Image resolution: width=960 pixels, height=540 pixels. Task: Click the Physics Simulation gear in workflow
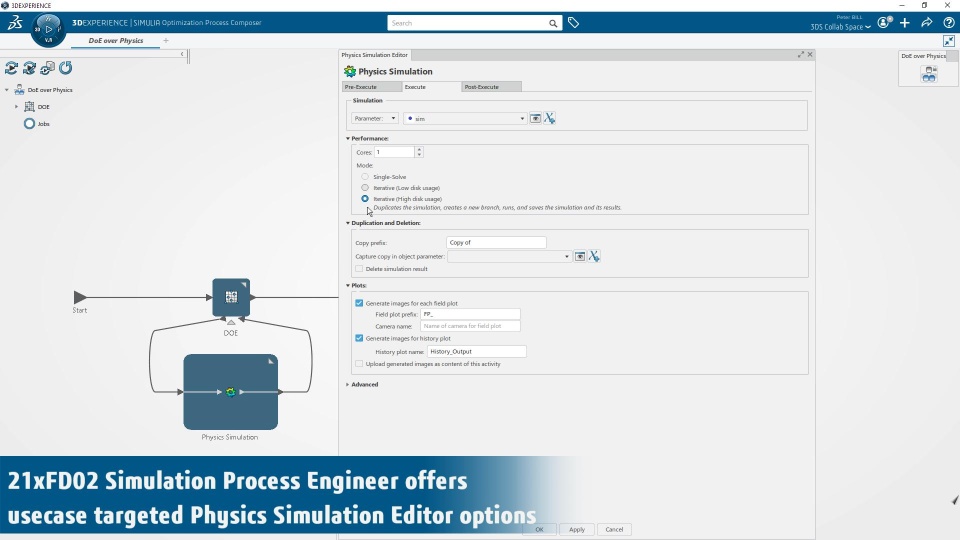[x=231, y=392]
